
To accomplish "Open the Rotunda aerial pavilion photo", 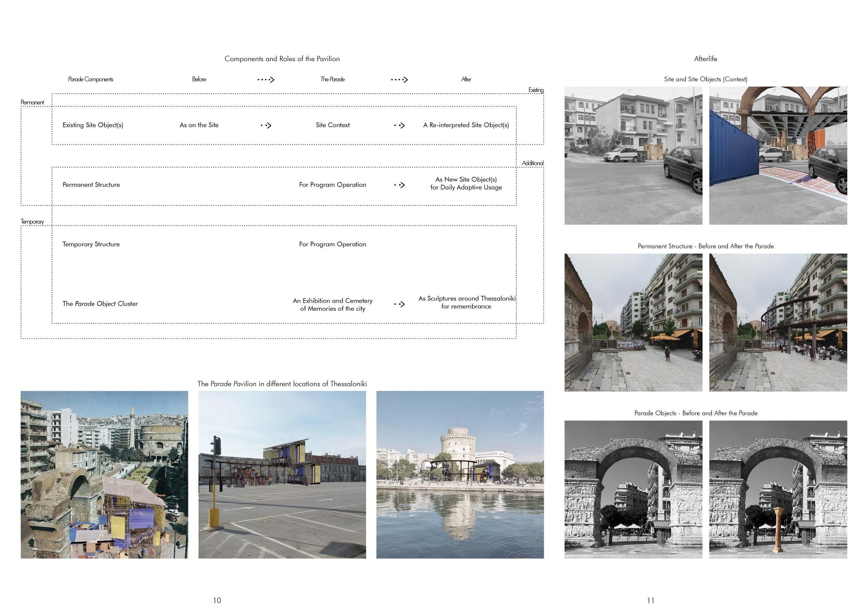I will [x=104, y=474].
